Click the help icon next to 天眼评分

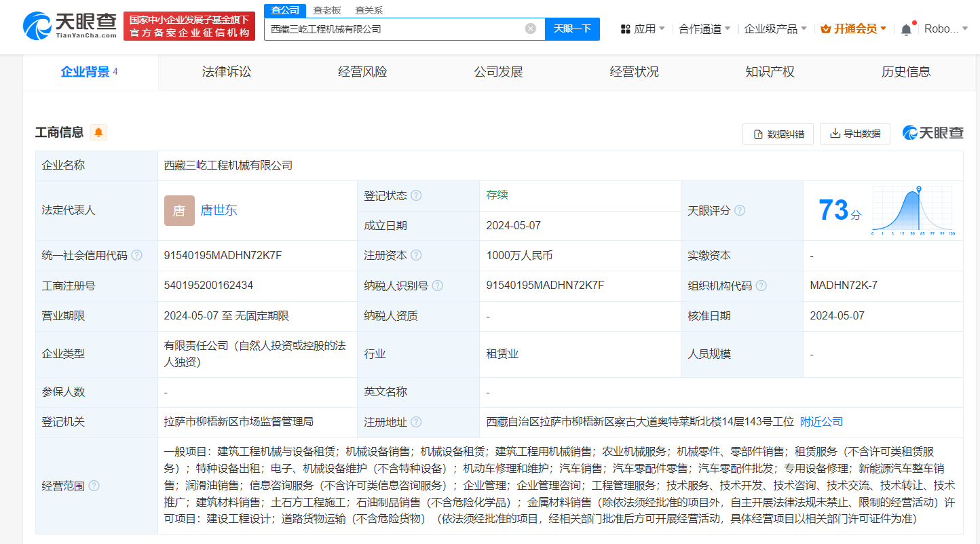click(x=740, y=210)
